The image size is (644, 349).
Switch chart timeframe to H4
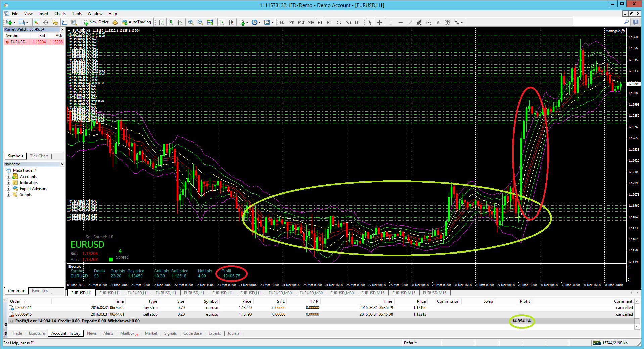(x=329, y=22)
